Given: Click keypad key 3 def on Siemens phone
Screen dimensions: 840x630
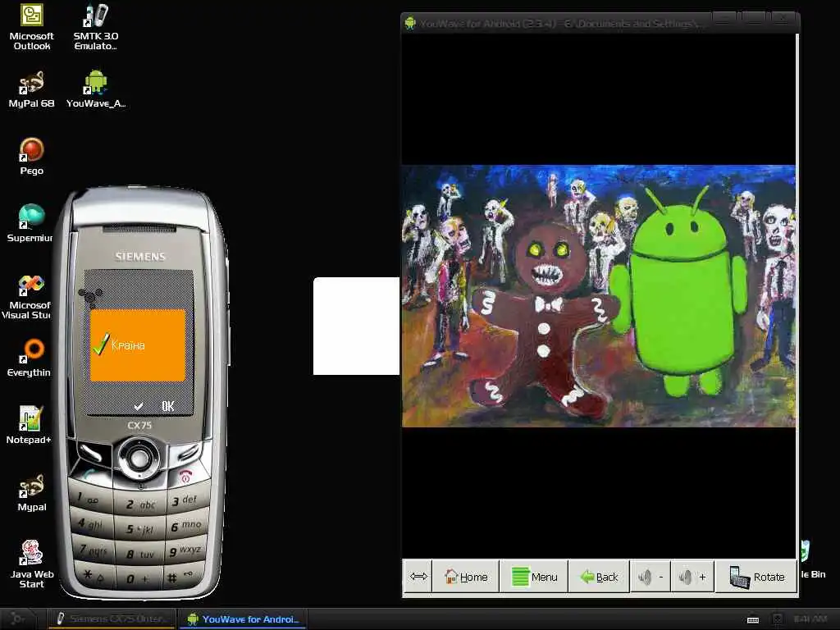Looking at the screenshot, I should (x=185, y=500).
